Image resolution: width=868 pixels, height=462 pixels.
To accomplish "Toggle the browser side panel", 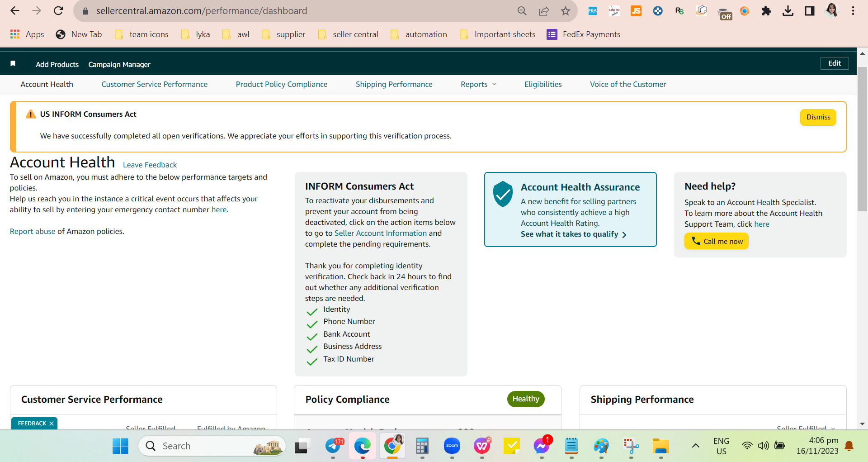I will [810, 11].
